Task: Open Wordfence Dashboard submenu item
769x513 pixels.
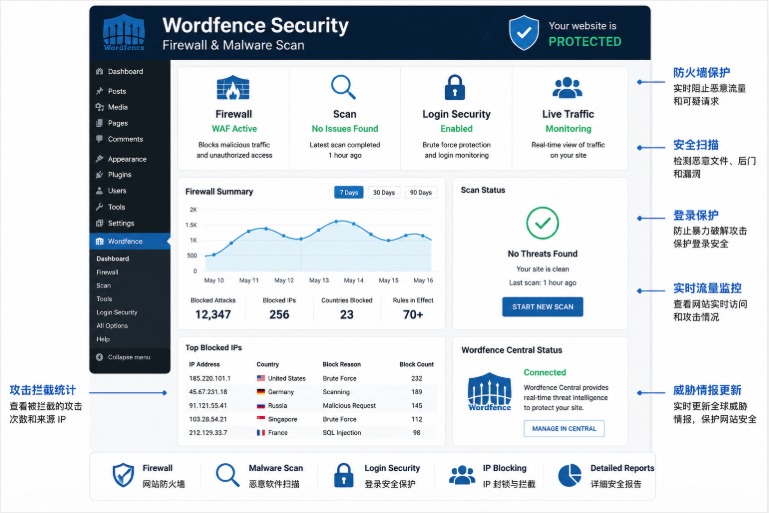Action: click(x=113, y=259)
